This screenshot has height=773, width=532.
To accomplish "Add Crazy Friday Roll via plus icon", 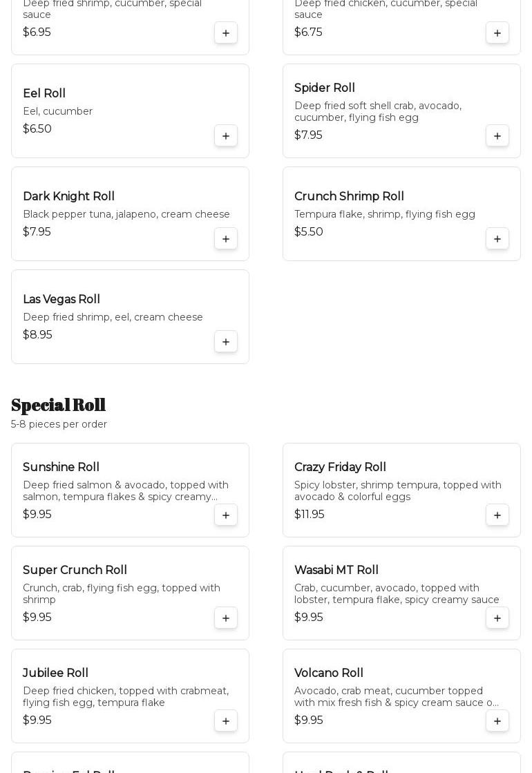I will (x=497, y=515).
